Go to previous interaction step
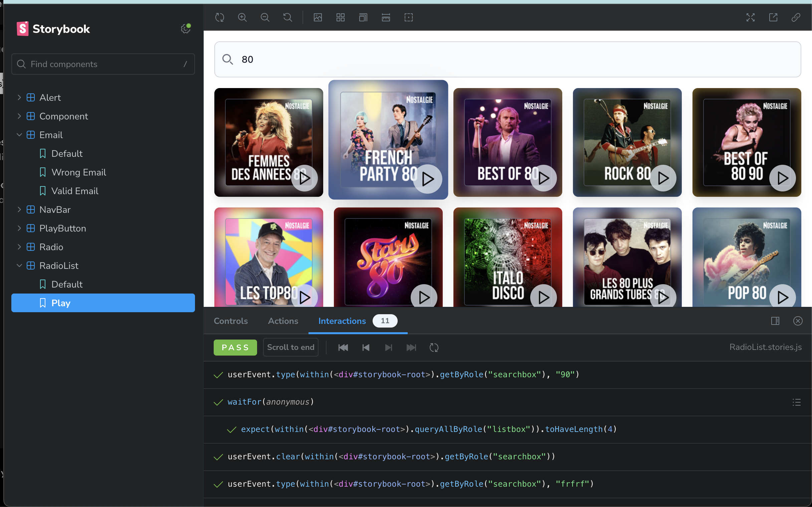The width and height of the screenshot is (812, 507). [x=366, y=348]
